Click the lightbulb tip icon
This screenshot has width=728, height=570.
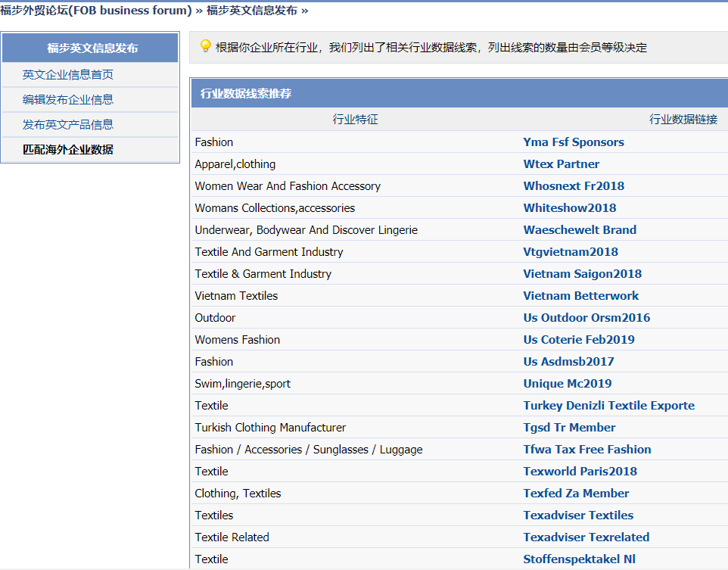[205, 46]
